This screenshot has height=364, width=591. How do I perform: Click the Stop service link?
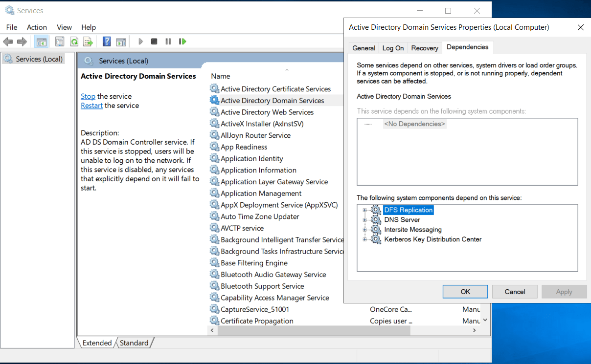(88, 96)
